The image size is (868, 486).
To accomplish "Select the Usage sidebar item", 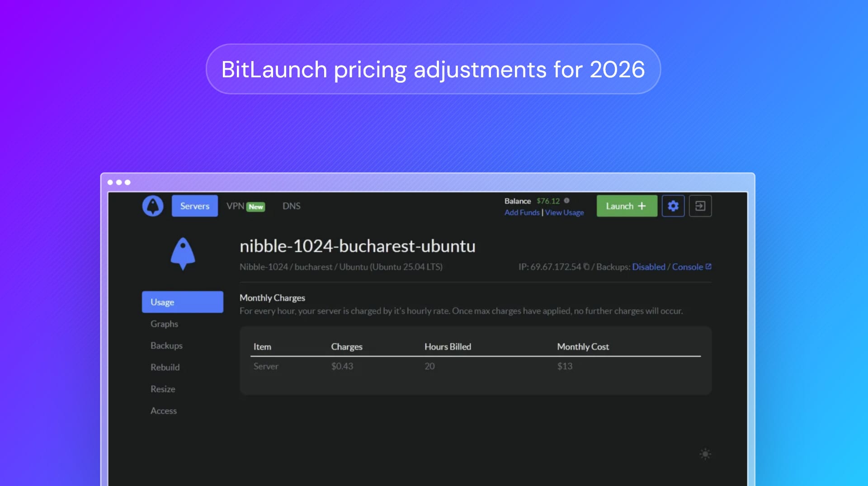I will [x=183, y=302].
